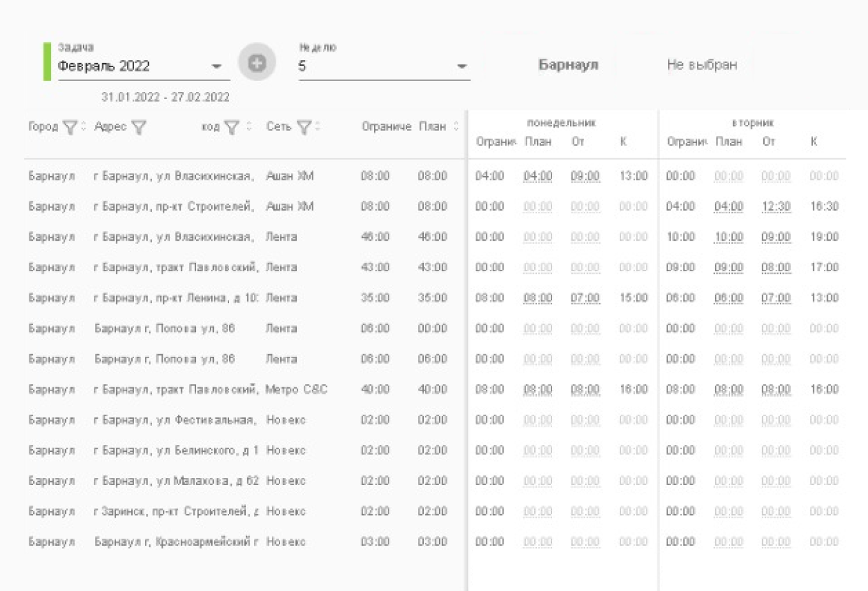868x591 pixels.
Task: Click the plan value 03:00 in Красноармейский row
Action: [x=432, y=541]
